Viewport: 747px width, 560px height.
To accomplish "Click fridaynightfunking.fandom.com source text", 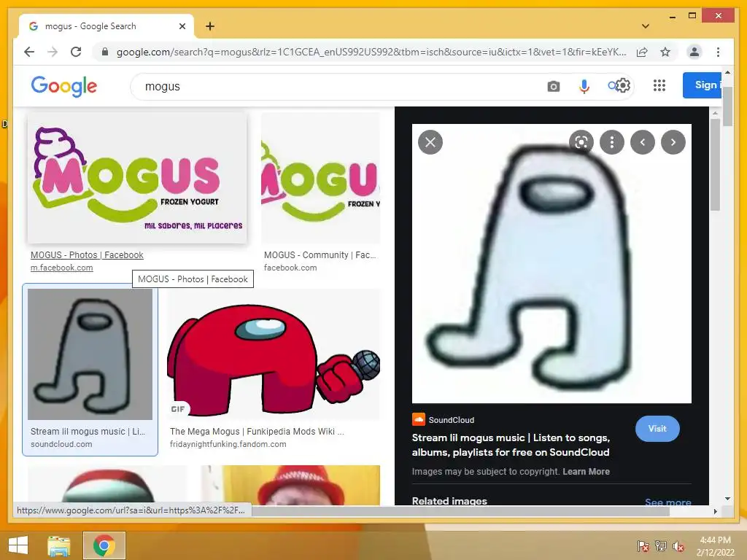I will point(228,444).
